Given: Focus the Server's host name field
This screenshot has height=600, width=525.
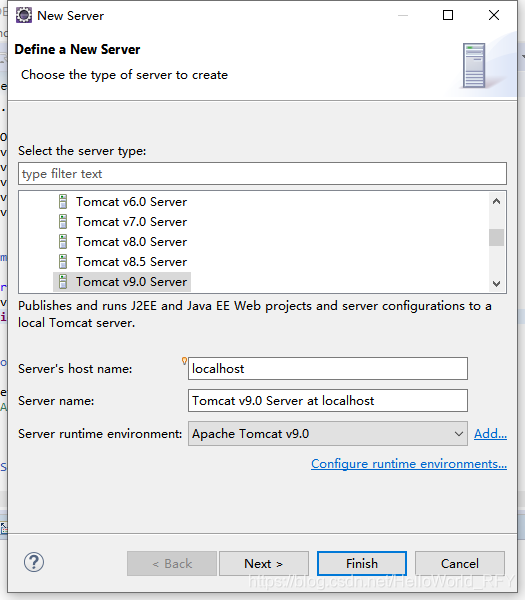Looking at the screenshot, I should tap(328, 368).
